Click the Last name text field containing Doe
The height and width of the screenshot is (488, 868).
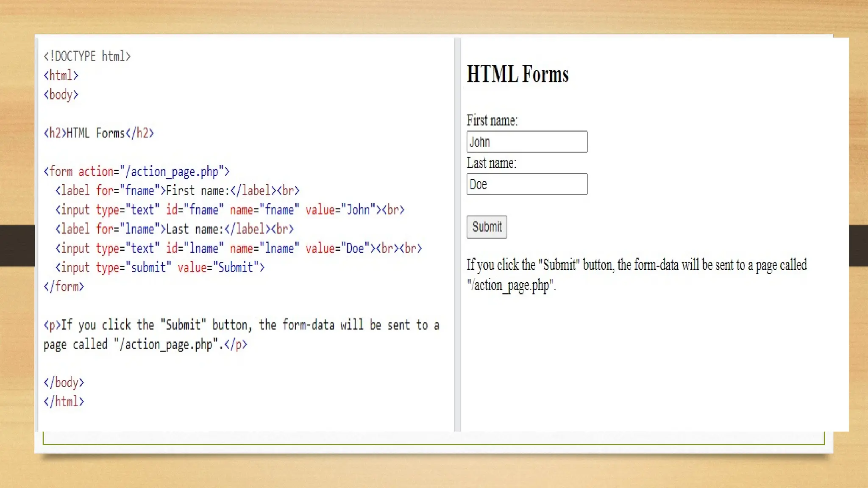point(527,184)
